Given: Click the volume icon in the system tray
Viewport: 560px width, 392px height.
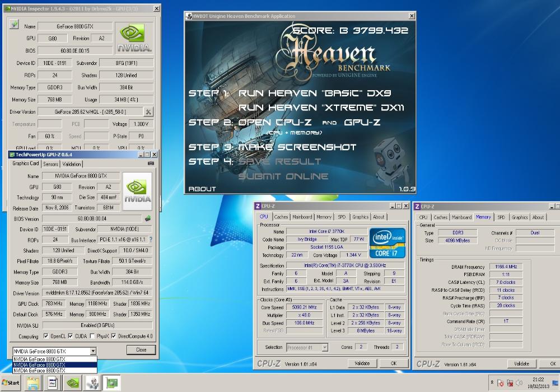Looking at the screenshot, I should pos(519,383).
